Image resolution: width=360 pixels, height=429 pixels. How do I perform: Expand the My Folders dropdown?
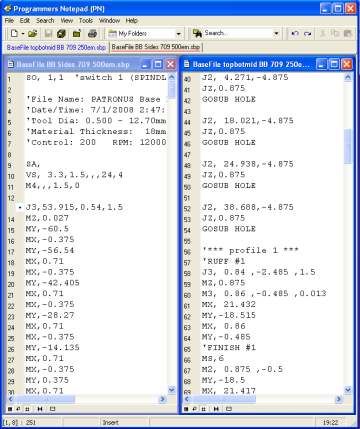click(x=178, y=34)
